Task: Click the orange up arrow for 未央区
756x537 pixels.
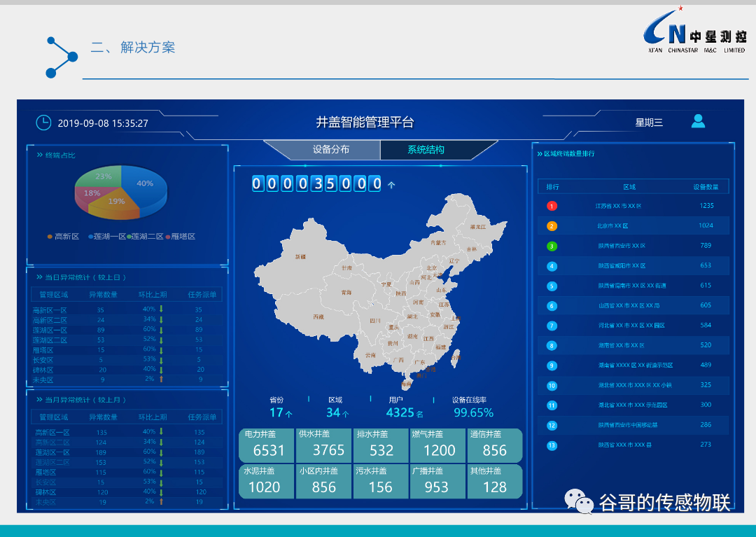Action: click(x=161, y=379)
